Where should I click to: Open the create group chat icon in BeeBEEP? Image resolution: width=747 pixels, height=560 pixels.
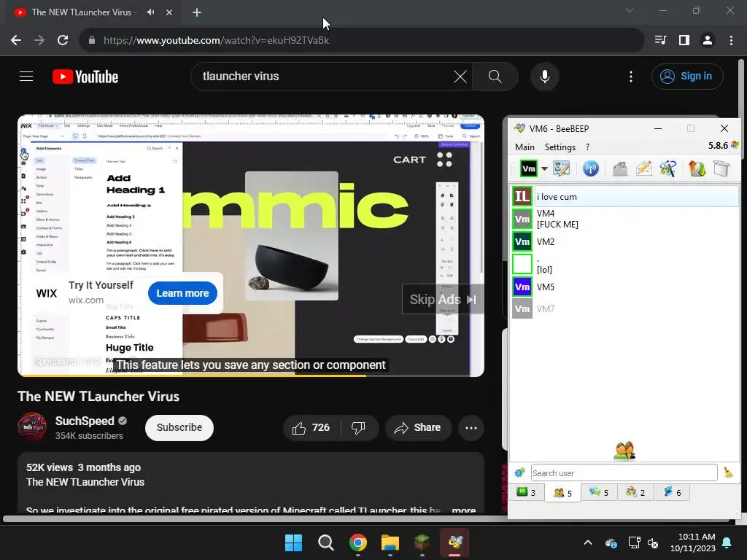click(x=668, y=168)
